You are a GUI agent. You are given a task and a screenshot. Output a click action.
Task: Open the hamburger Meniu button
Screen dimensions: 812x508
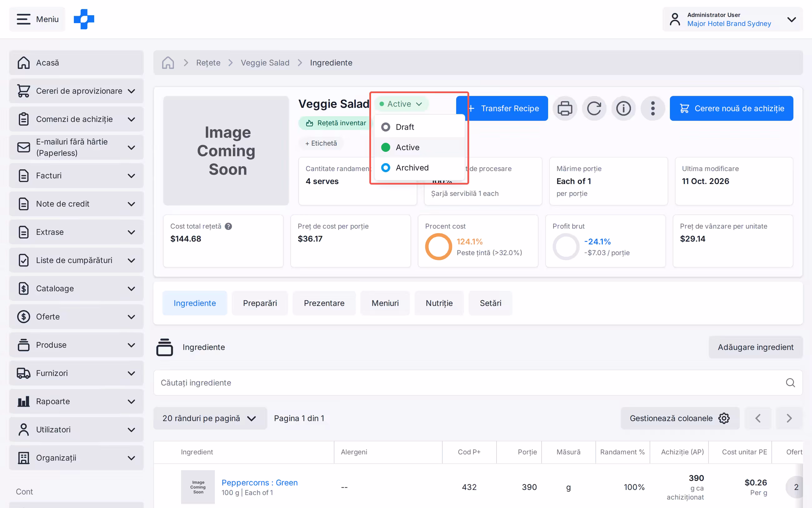coord(37,19)
